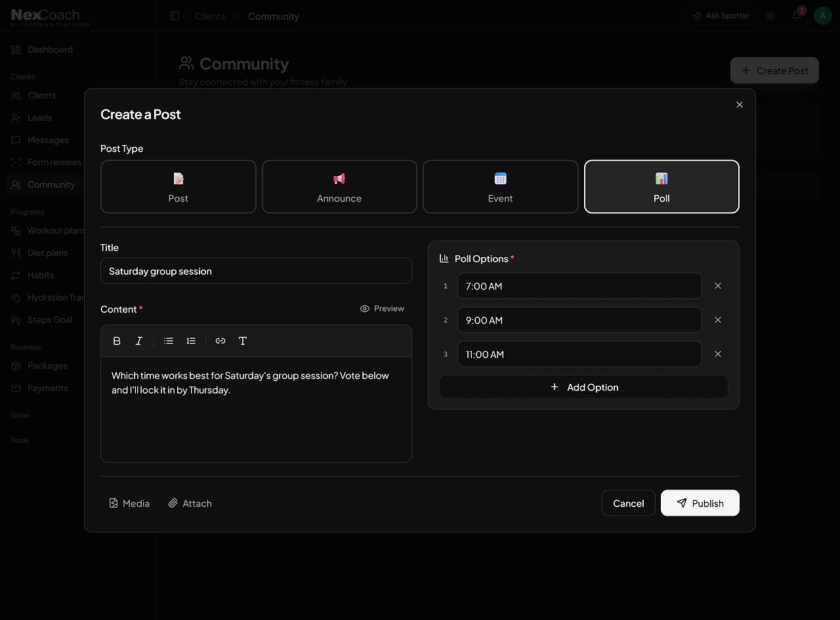Click the Create Post button
This screenshot has width=840, height=620.
coord(774,70)
